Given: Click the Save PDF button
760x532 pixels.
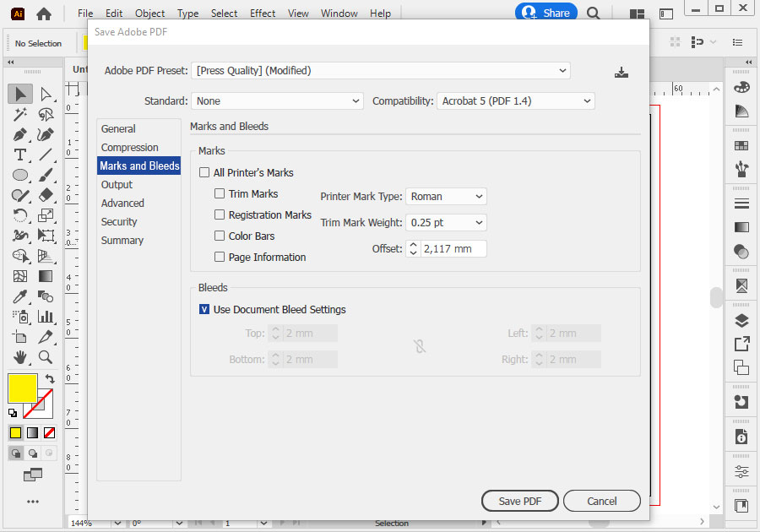Looking at the screenshot, I should tap(519, 501).
